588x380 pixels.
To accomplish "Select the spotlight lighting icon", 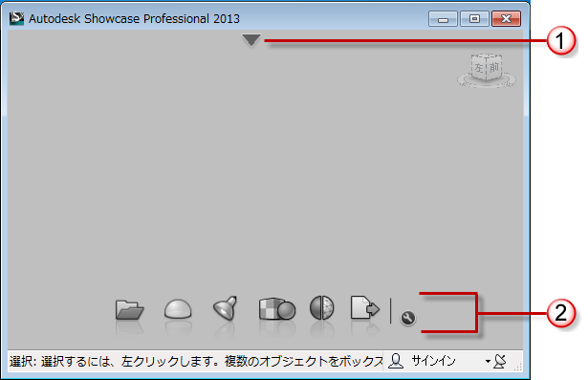I will 225,308.
